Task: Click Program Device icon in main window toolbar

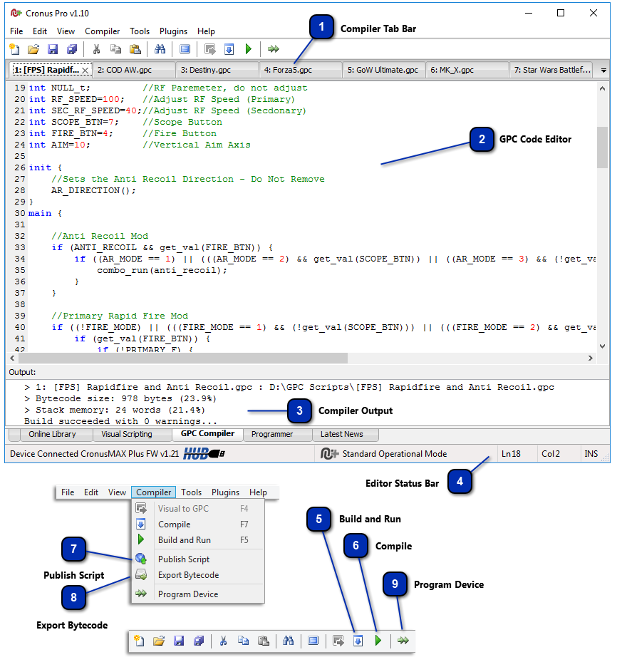Action: (274, 49)
